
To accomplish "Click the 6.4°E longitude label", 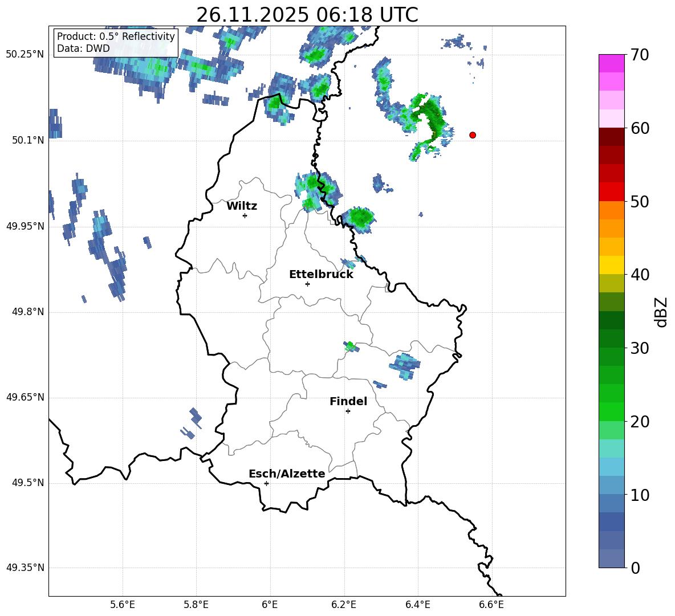I will tap(417, 605).
